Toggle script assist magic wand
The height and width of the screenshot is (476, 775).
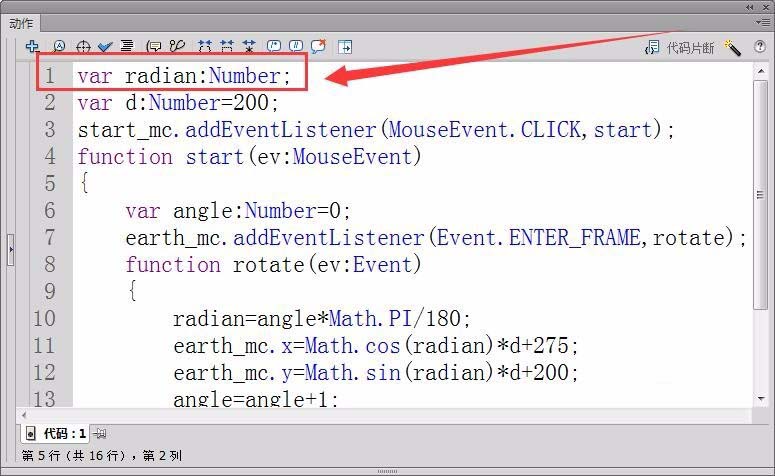tap(732, 47)
